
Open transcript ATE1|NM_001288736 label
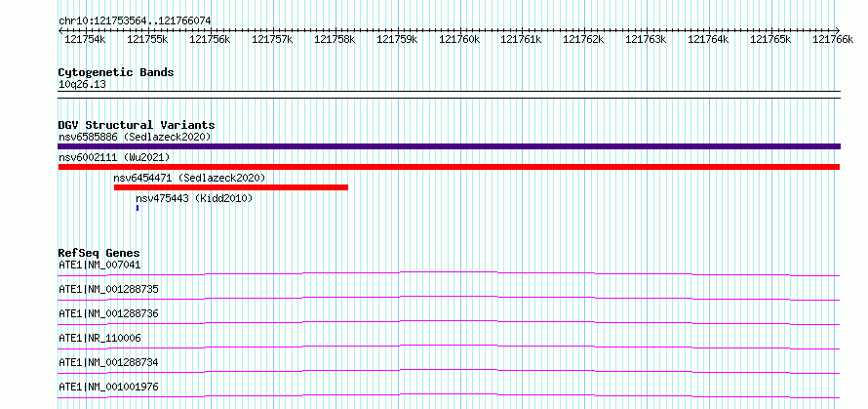(x=108, y=313)
